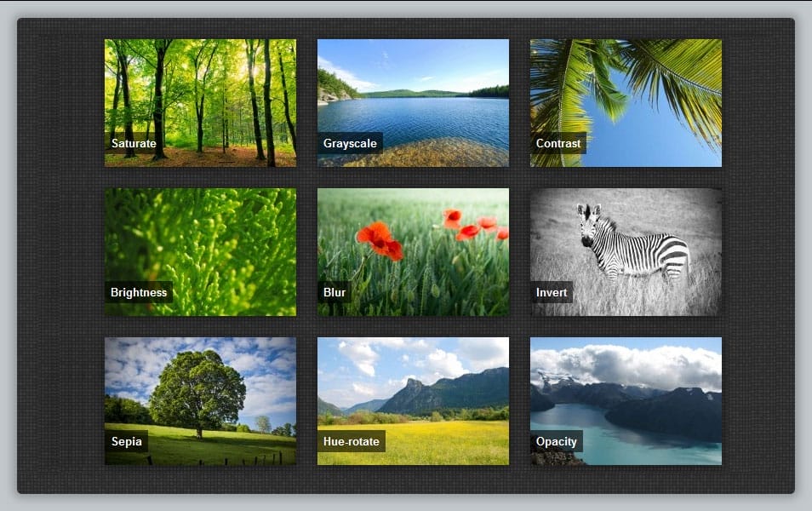
Task: Open the Contrast palm leaves image
Action: point(626,94)
